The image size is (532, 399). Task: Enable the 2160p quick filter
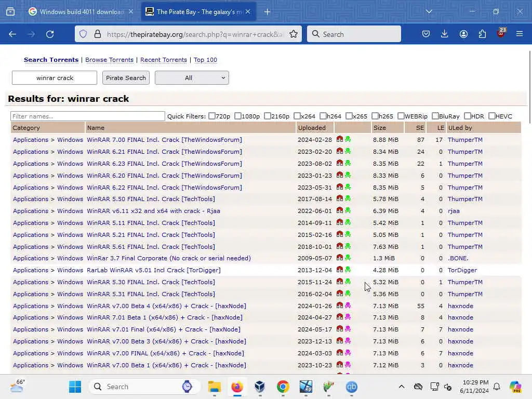tap(268, 116)
